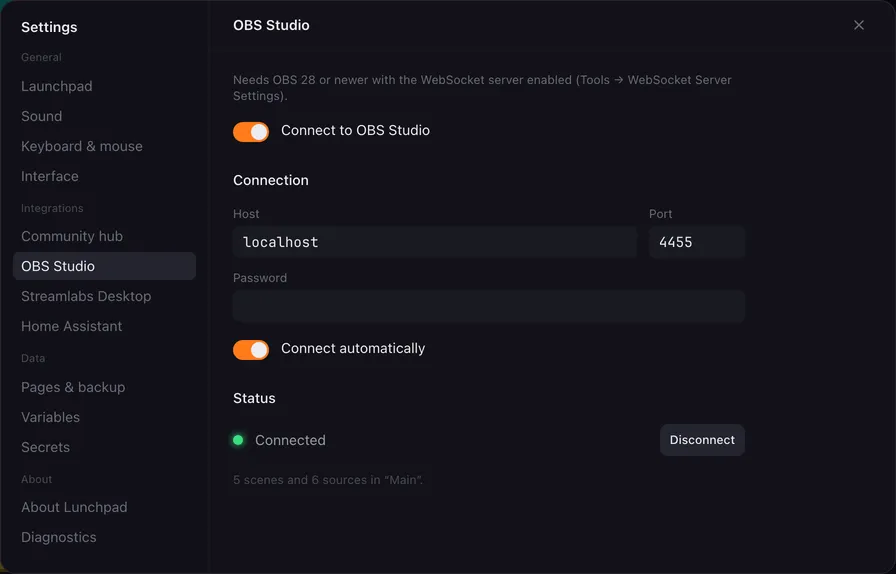Click into the empty Password field
The image size is (896, 574).
(x=489, y=306)
